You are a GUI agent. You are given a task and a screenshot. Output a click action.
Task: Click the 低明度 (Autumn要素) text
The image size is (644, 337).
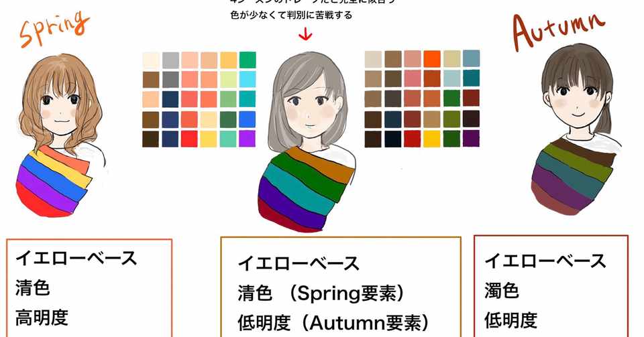[333, 323]
